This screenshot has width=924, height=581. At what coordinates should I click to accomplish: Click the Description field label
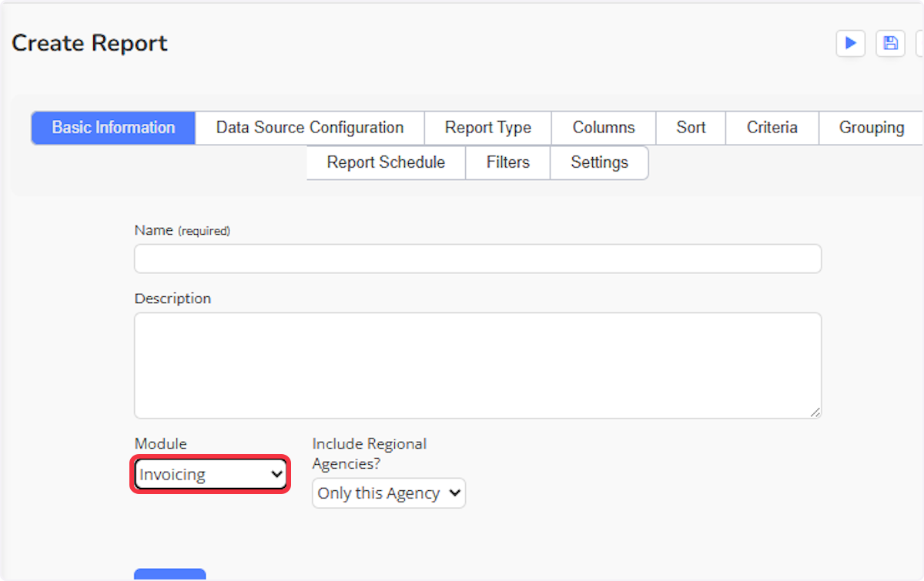point(172,299)
